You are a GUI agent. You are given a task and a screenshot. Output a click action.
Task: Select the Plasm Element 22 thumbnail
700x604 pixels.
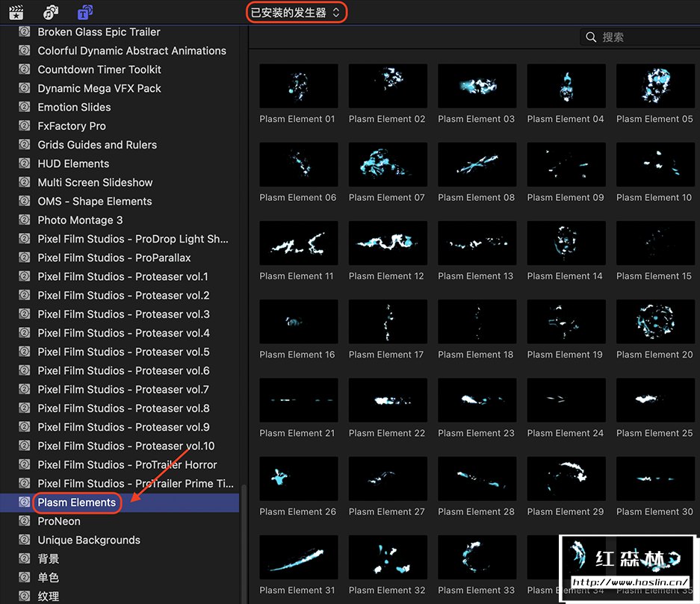(388, 399)
